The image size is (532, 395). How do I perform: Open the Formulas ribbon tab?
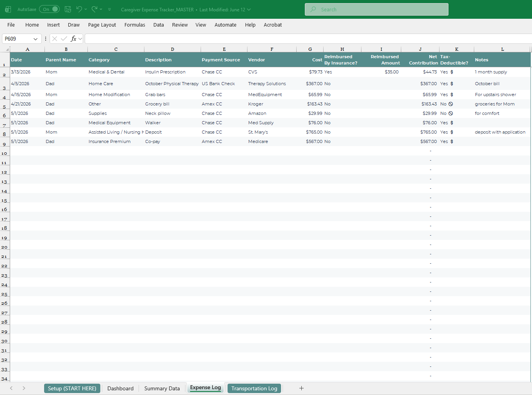click(x=135, y=25)
